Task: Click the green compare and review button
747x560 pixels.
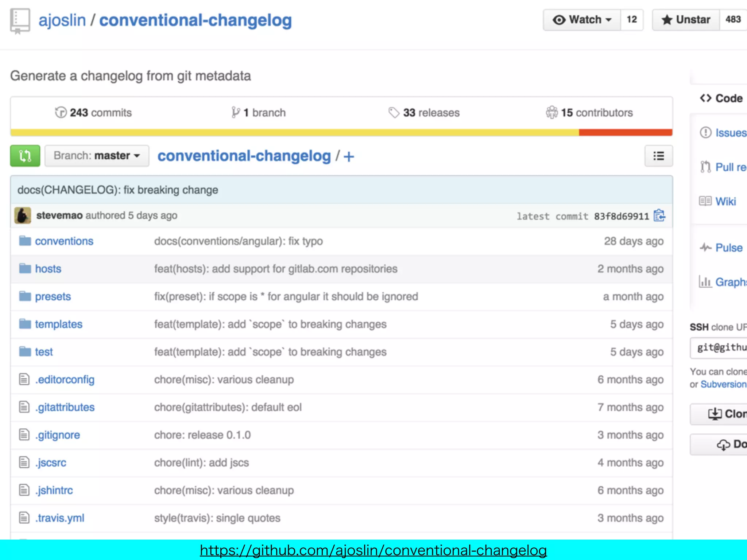Action: click(25, 156)
